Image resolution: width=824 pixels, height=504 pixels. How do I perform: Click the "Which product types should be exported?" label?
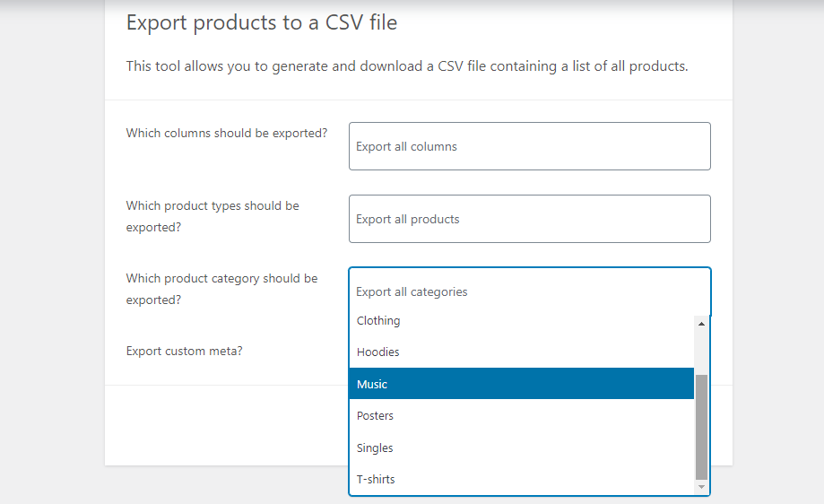click(213, 216)
